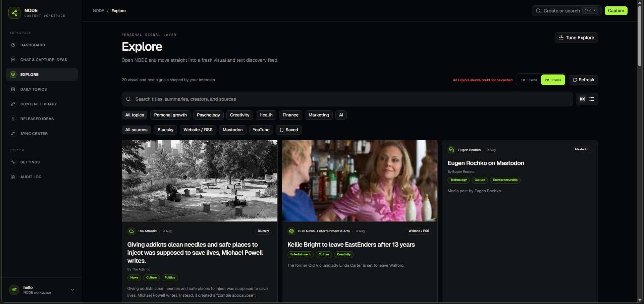Select the All topics tab
The width and height of the screenshot is (644, 304).
(x=135, y=115)
